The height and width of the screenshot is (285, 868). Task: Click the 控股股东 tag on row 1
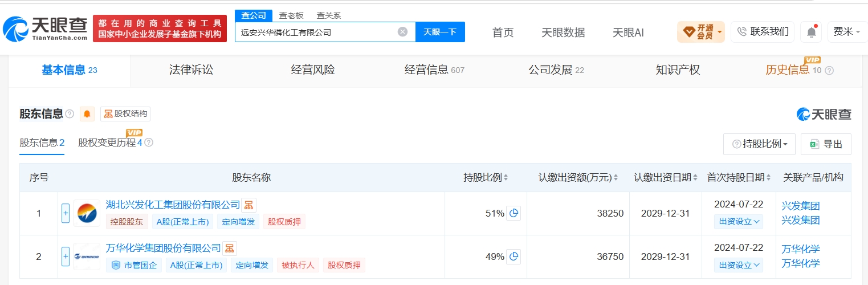[127, 222]
